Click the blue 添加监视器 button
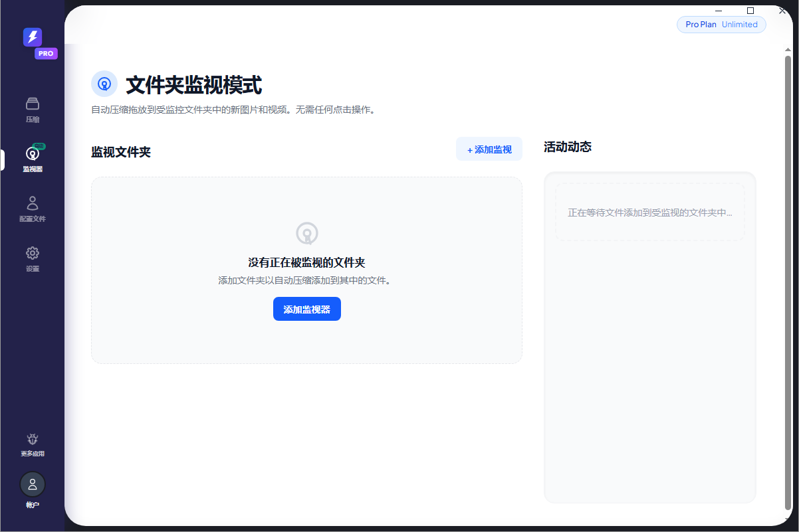Image resolution: width=799 pixels, height=532 pixels. point(307,309)
